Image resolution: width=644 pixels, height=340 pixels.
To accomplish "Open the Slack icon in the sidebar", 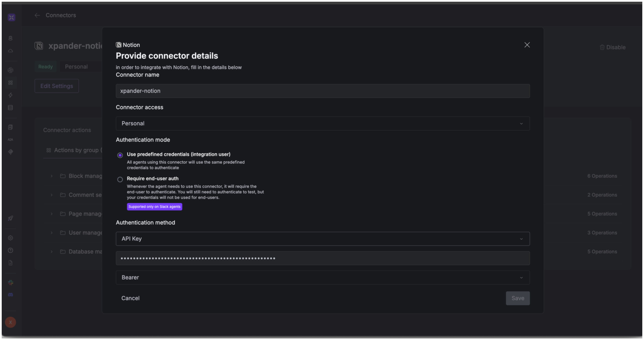I will 10,283.
